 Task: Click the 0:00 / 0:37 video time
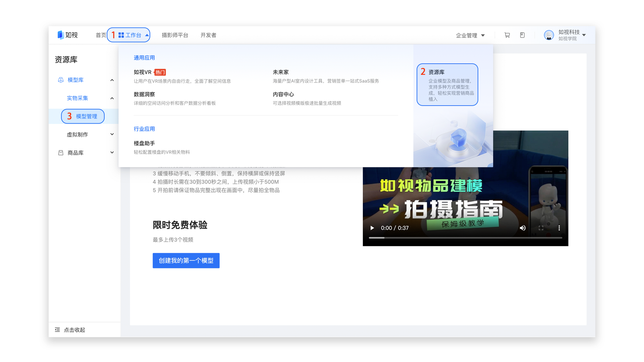click(x=395, y=228)
